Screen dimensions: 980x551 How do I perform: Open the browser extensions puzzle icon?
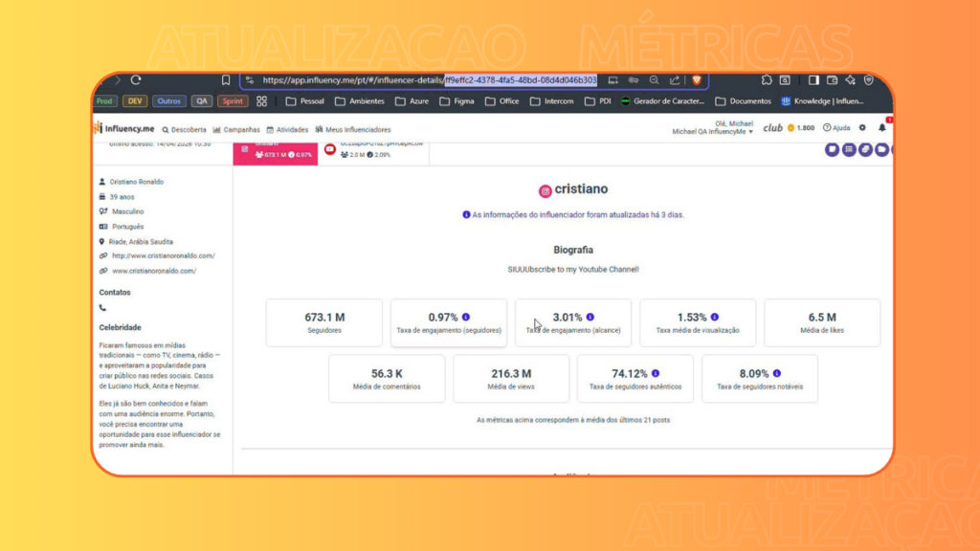pos(767,80)
